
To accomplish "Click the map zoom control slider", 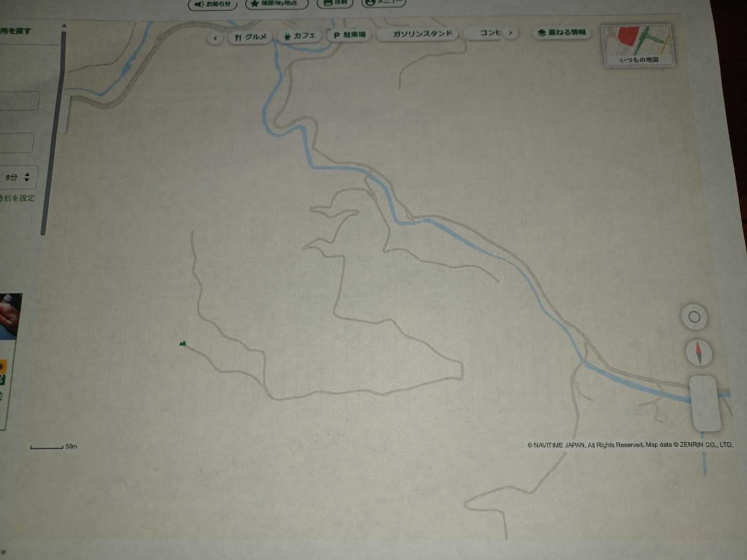I will pos(705,402).
